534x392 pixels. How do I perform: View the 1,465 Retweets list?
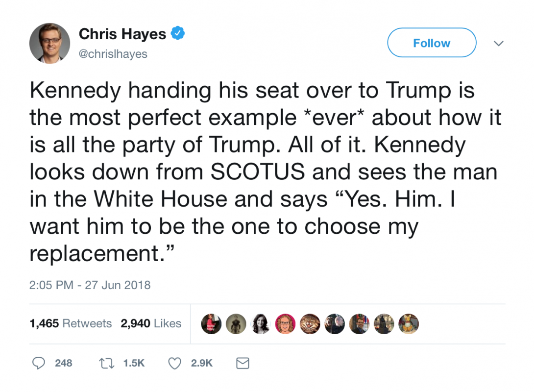click(71, 323)
